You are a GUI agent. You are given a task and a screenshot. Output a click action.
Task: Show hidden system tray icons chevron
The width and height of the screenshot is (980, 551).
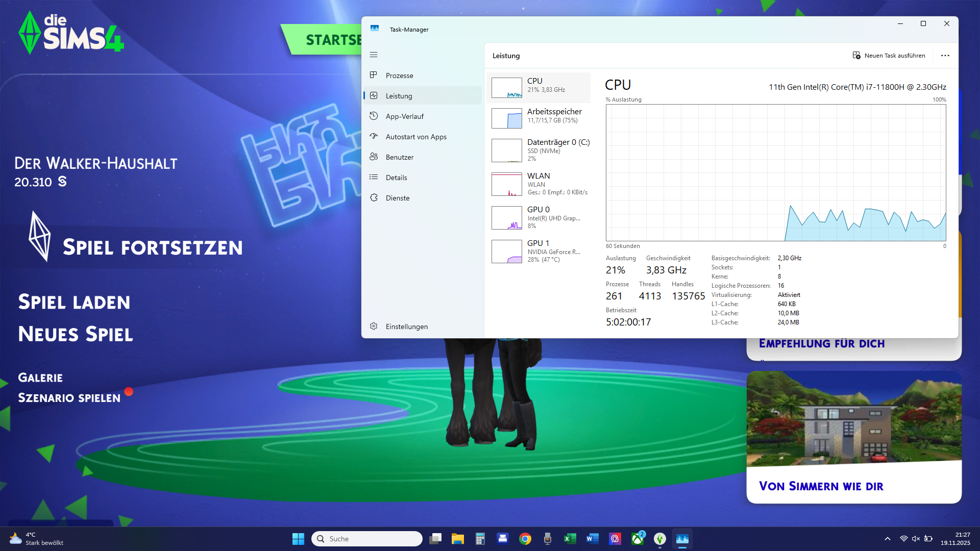(887, 539)
